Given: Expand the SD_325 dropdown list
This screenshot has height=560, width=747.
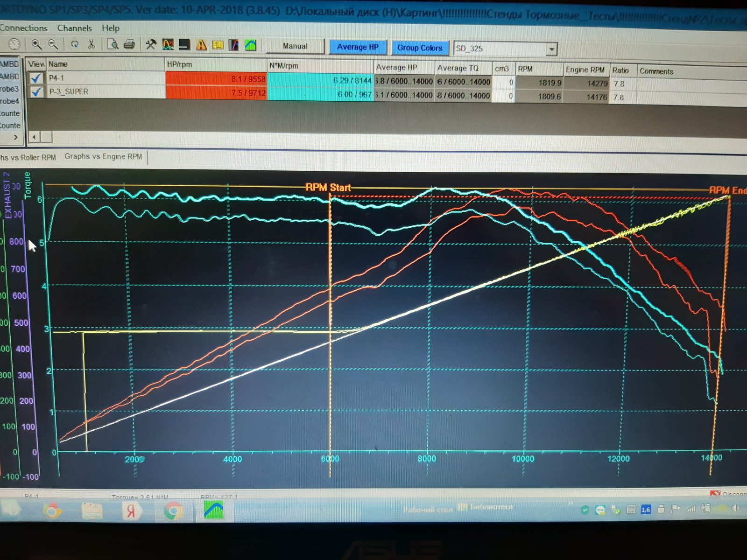Looking at the screenshot, I should pyautogui.click(x=552, y=49).
